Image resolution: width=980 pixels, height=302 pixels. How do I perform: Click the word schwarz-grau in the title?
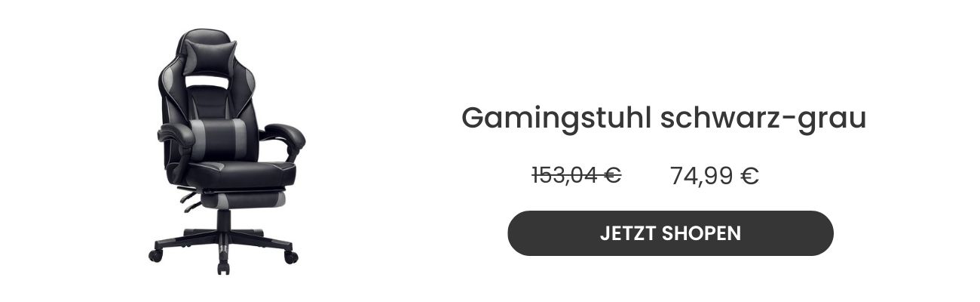click(x=764, y=119)
